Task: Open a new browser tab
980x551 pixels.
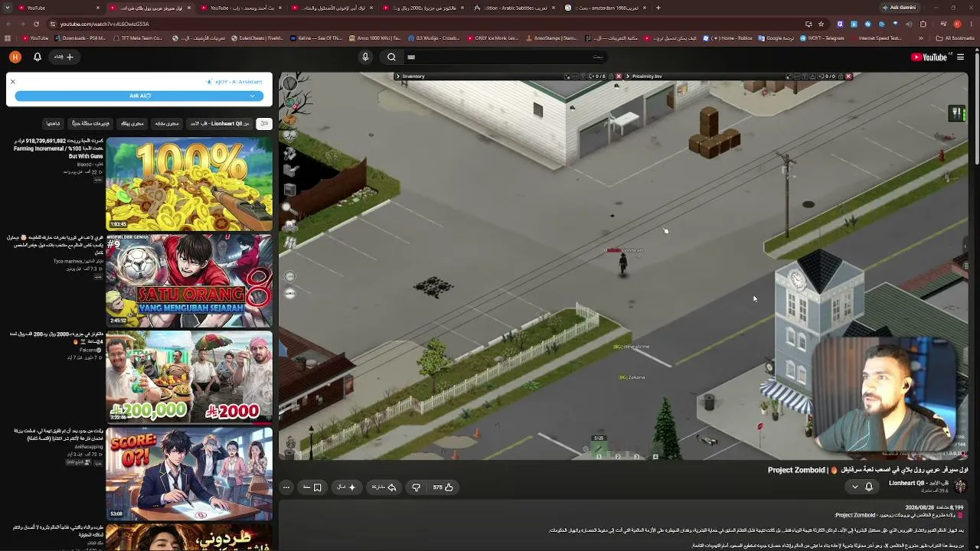Action: 658,8
